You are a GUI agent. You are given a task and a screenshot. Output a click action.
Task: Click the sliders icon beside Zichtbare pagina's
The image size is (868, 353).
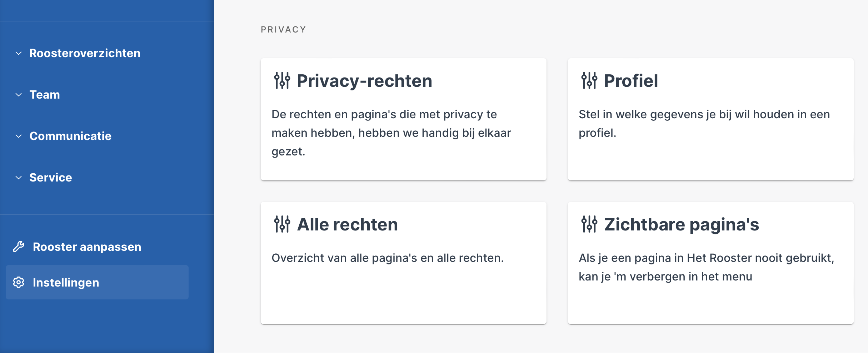[589, 224]
